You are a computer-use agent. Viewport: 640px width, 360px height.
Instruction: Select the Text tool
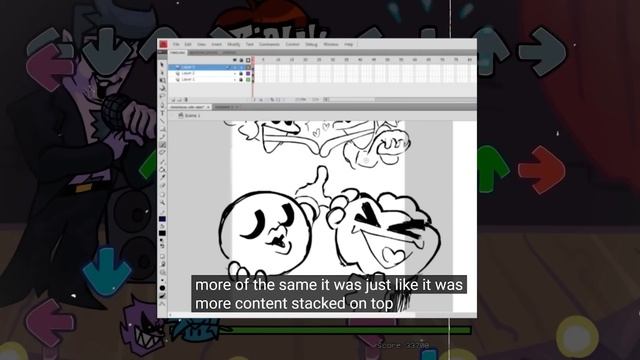162,113
